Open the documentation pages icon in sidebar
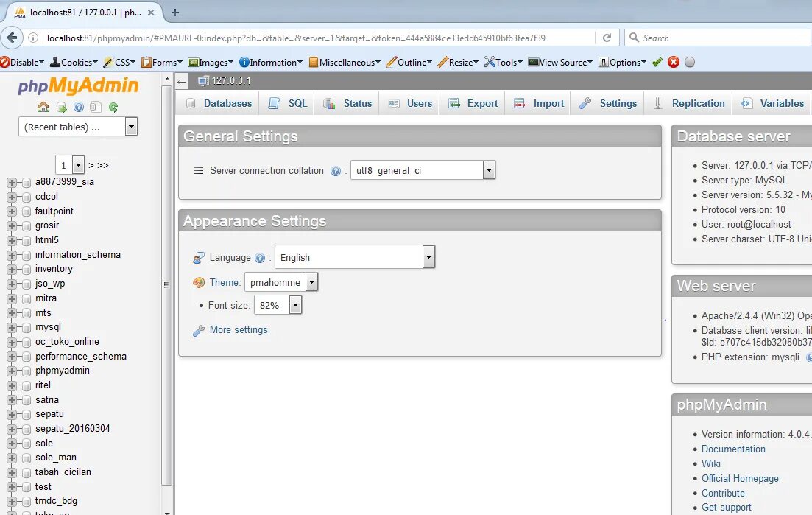 tap(95, 108)
